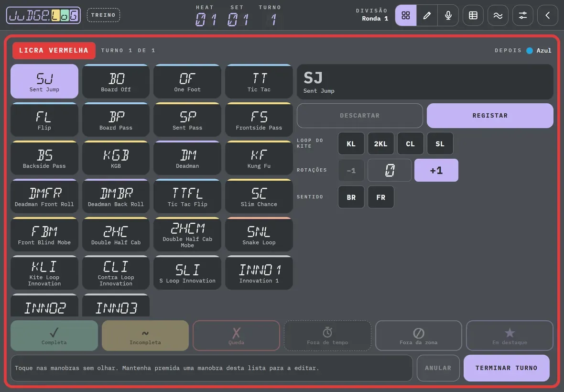
Task: Mark the maneuver as Em destaque
Action: pyautogui.click(x=510, y=336)
